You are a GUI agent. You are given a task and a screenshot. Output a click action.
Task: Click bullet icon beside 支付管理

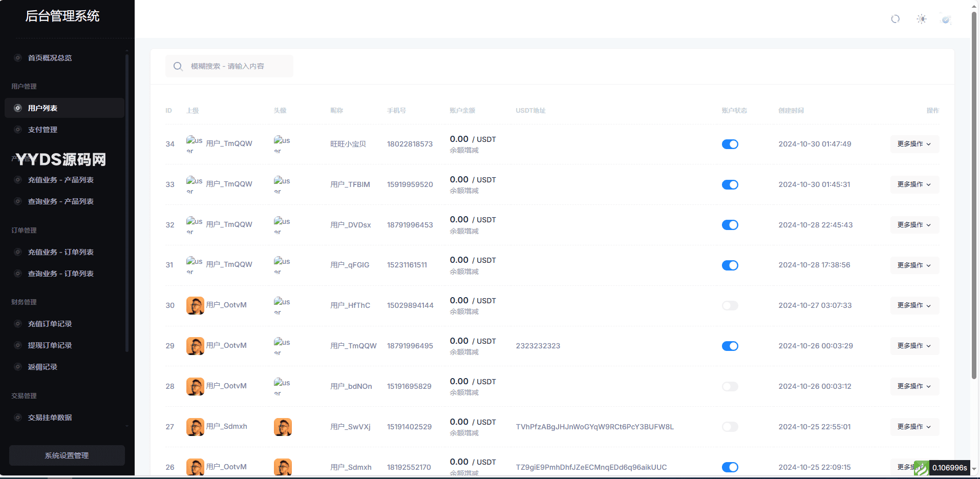[x=18, y=130]
